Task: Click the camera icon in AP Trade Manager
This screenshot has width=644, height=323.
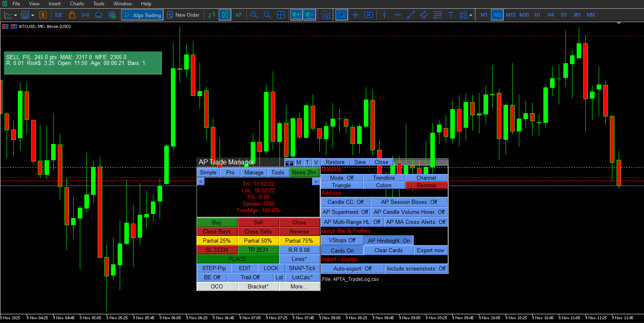Action: point(289,162)
